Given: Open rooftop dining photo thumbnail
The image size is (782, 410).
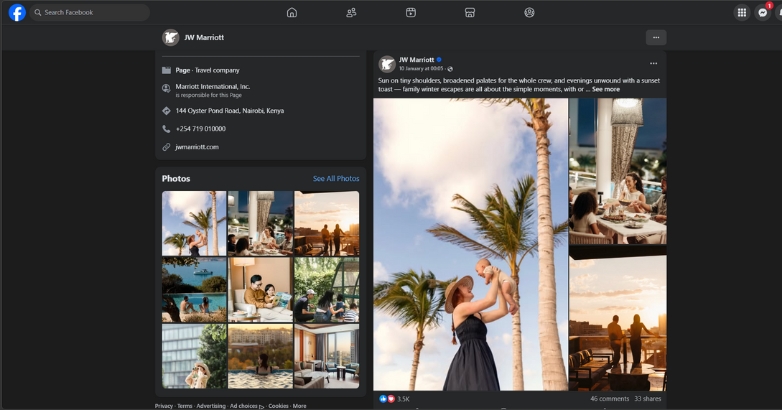Looking at the screenshot, I should tap(260, 223).
